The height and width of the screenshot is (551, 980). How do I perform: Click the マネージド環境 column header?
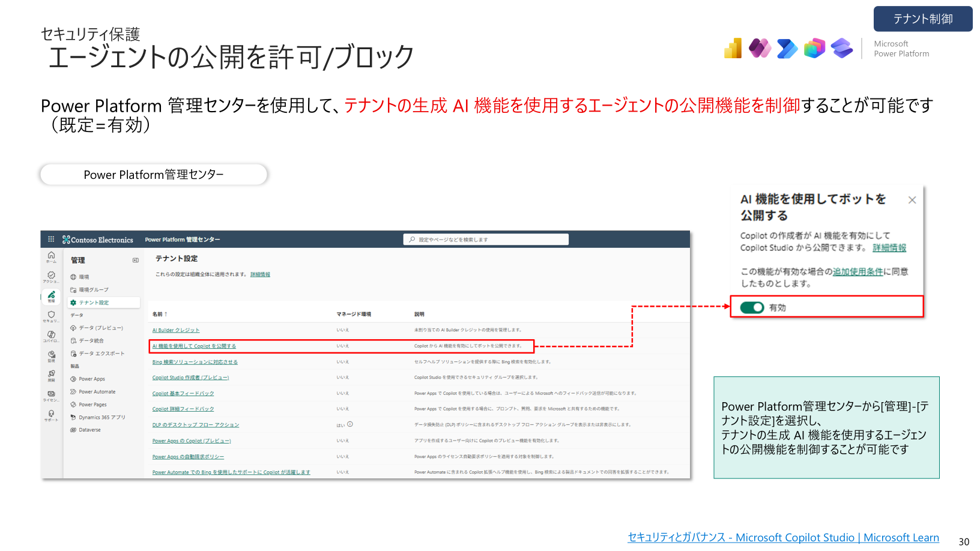coord(354,314)
